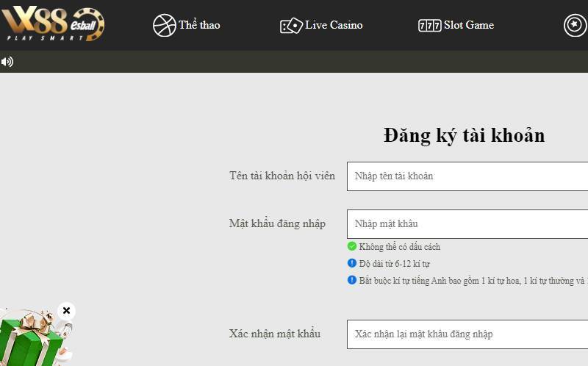Focus the Nhập tên tài khoản field
This screenshot has width=588, height=366.
tap(467, 176)
